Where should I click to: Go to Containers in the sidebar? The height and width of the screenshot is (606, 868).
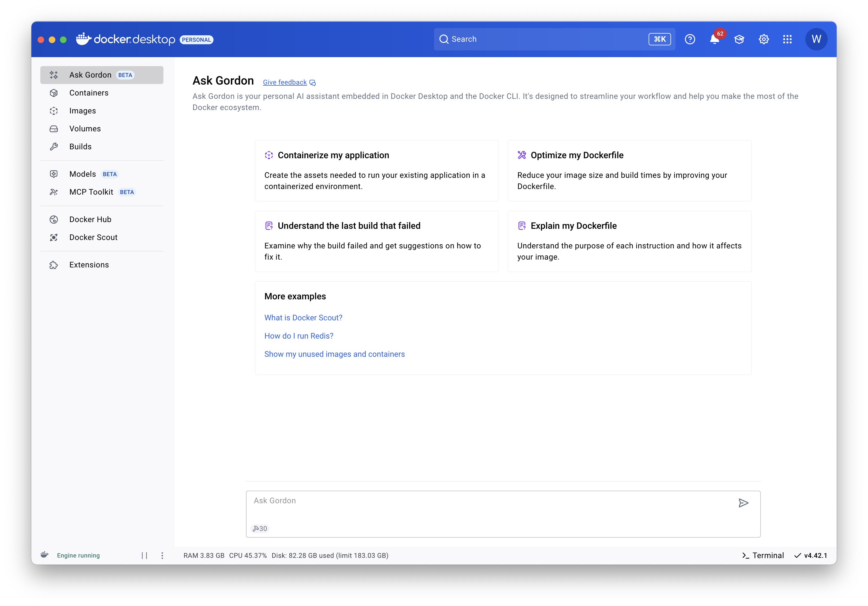(x=89, y=93)
